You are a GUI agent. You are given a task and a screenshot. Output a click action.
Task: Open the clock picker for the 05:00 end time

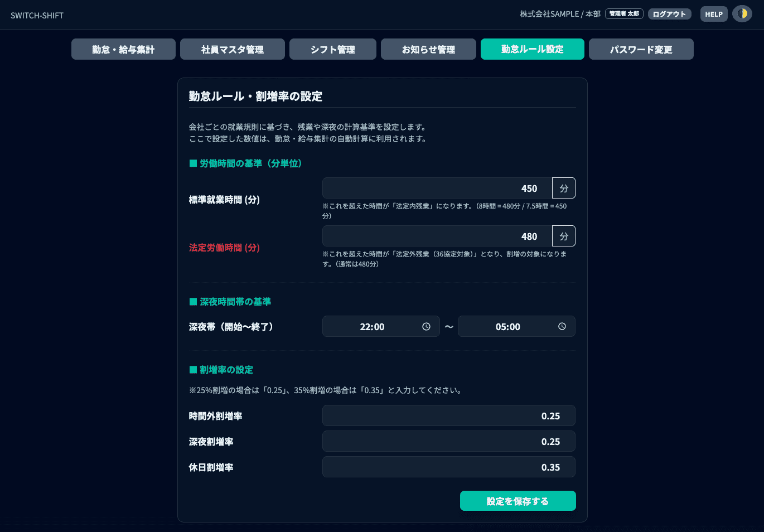coord(562,326)
